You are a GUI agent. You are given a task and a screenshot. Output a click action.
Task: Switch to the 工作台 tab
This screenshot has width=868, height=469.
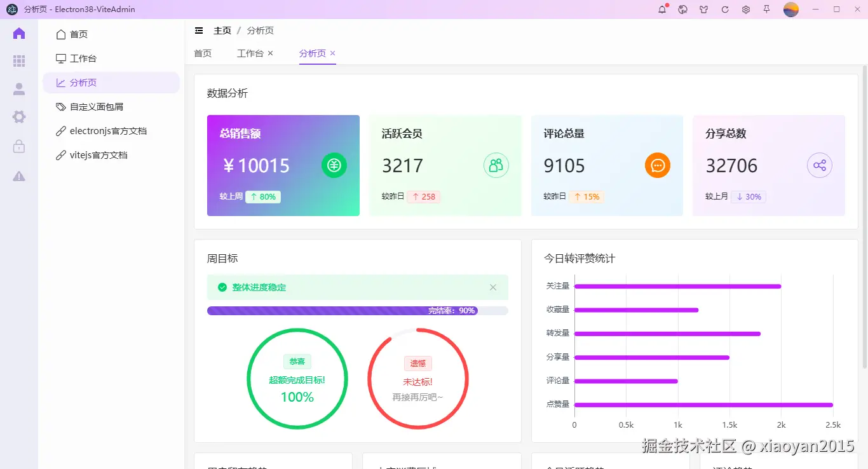(x=250, y=53)
